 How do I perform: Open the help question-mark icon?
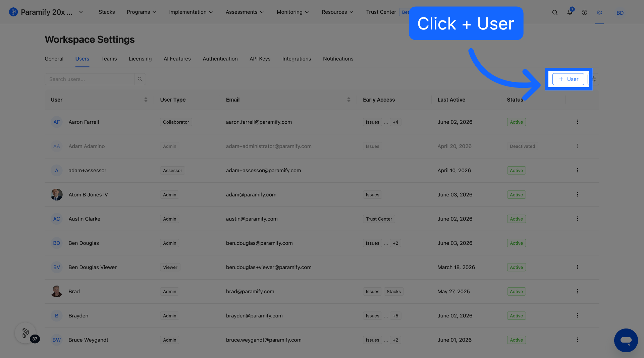584,12
